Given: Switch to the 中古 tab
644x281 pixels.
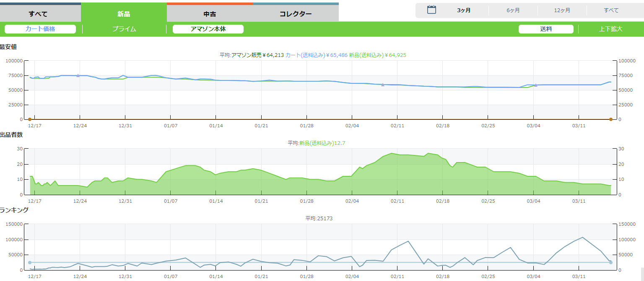Looking at the screenshot, I should [x=210, y=14].
